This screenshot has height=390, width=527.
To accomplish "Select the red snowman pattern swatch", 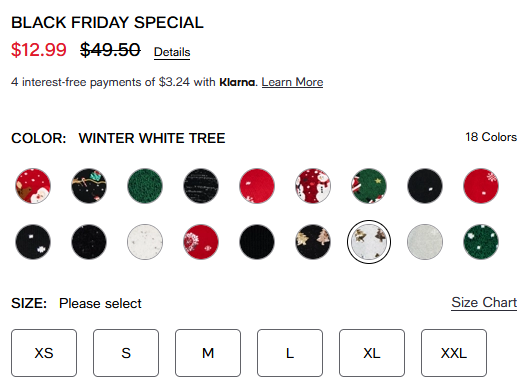I will (x=313, y=186).
